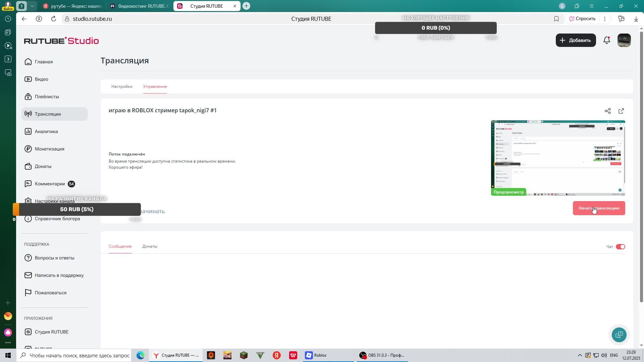Click the stream preview thumbnail
This screenshot has height=362, width=644.
click(x=558, y=158)
